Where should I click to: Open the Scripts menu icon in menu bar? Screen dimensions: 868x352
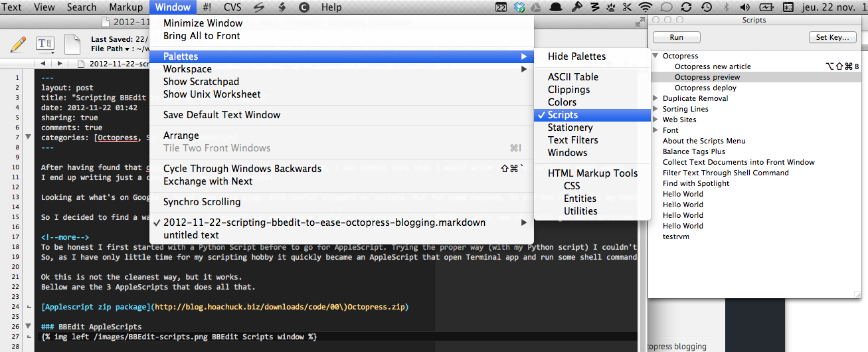[x=259, y=7]
